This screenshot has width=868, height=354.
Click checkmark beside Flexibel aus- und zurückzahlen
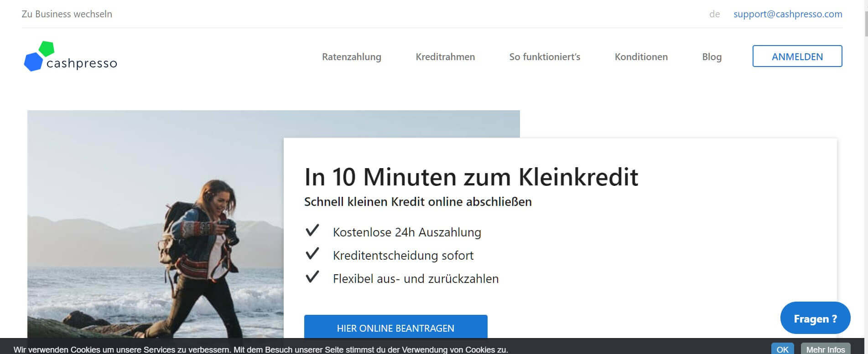(x=312, y=277)
